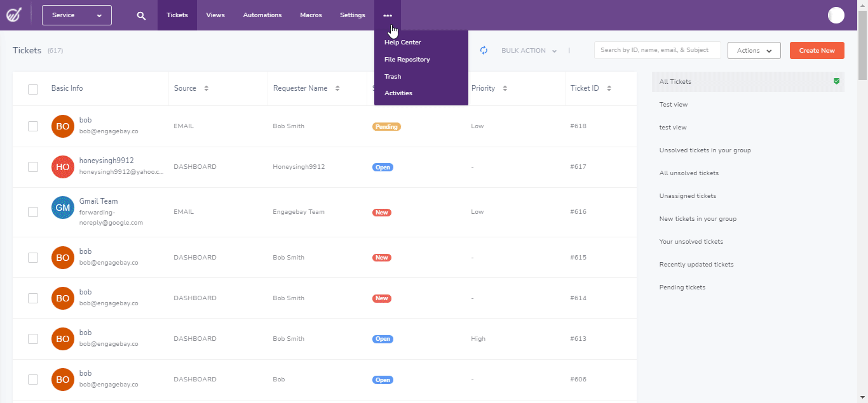Image resolution: width=868 pixels, height=403 pixels.
Task: Sort by Source column arrows
Action: [x=207, y=88]
